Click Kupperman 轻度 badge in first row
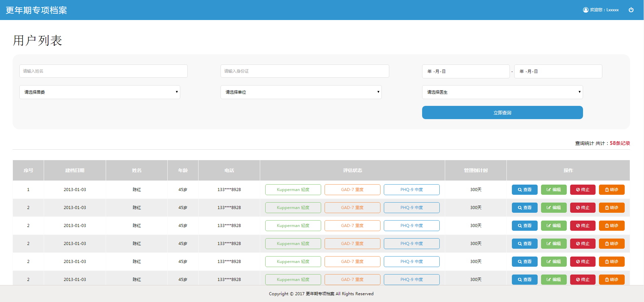This screenshot has width=644, height=302. tap(293, 190)
